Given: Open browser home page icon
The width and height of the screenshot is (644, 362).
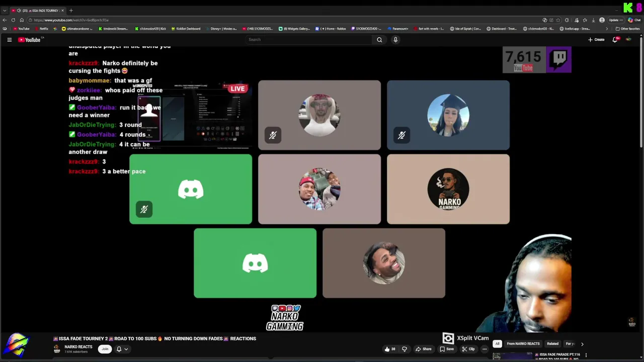Looking at the screenshot, I should (x=21, y=20).
